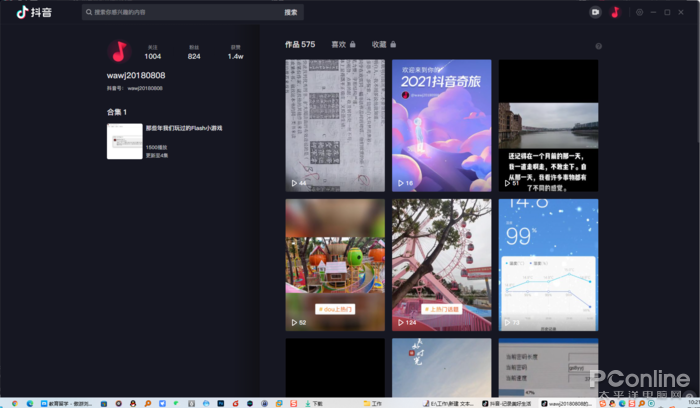Click the magnifier icon in the search bar

89,12
